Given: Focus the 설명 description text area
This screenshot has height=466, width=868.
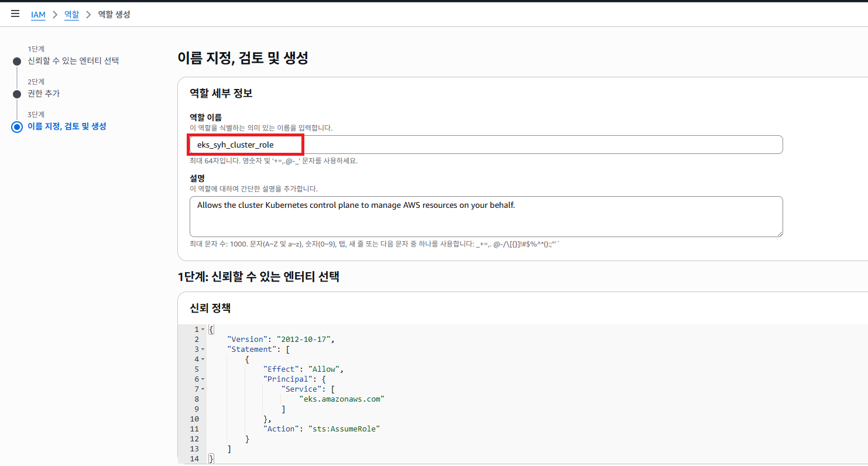Looking at the screenshot, I should click(486, 217).
